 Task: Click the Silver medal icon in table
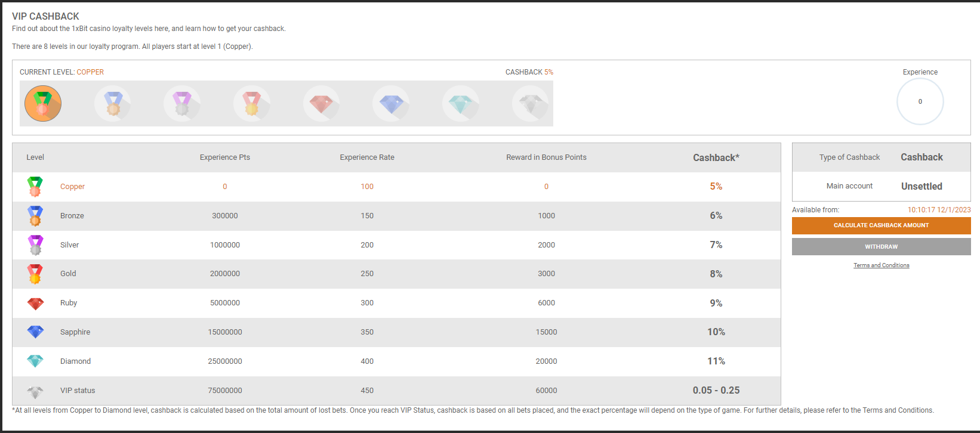35,245
